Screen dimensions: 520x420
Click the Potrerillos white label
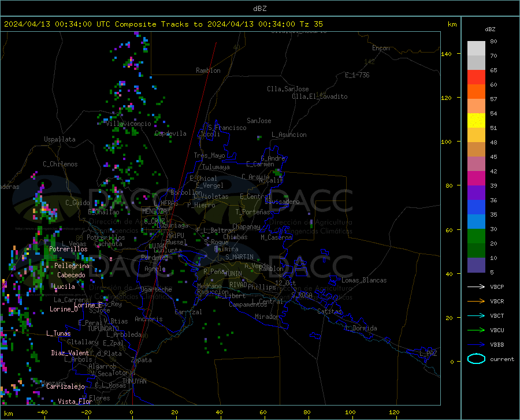click(68, 249)
